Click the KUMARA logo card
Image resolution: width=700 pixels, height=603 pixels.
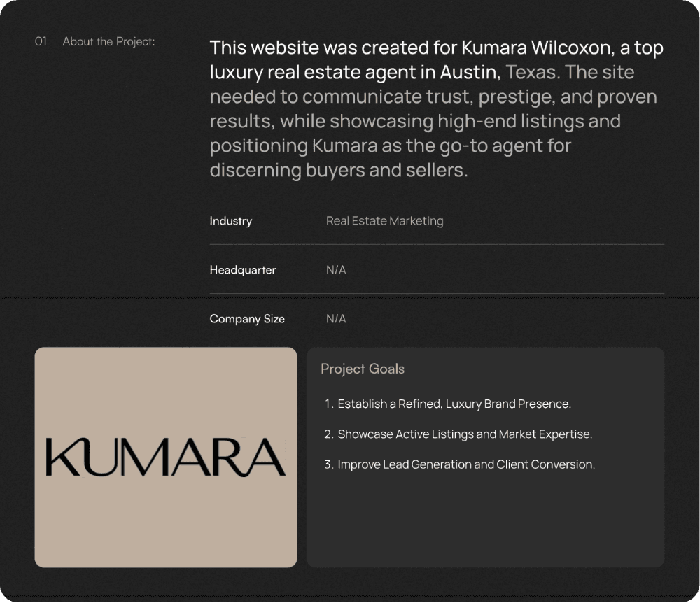pos(166,457)
